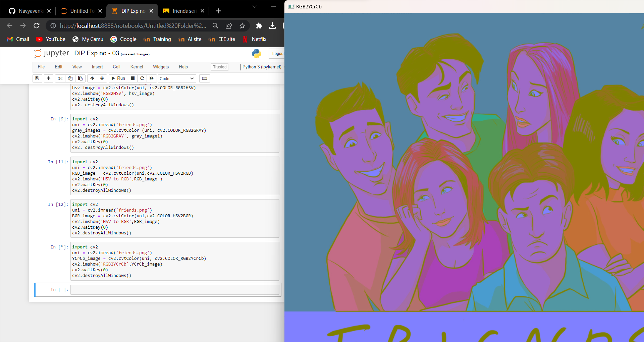
Task: Open browser downloads icon
Action: coord(272,26)
